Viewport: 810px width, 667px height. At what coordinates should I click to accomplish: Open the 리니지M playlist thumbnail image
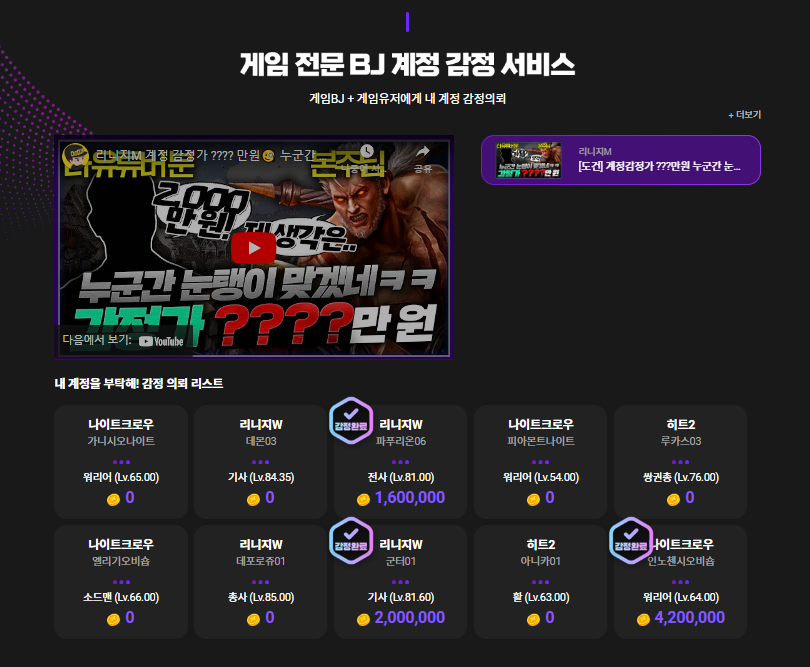point(528,160)
